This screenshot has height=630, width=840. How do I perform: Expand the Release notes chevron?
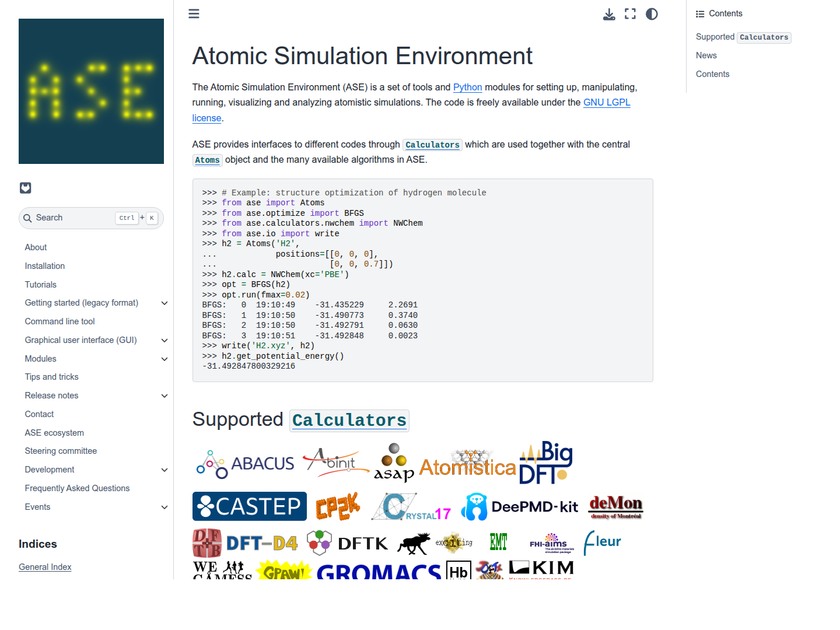(164, 396)
